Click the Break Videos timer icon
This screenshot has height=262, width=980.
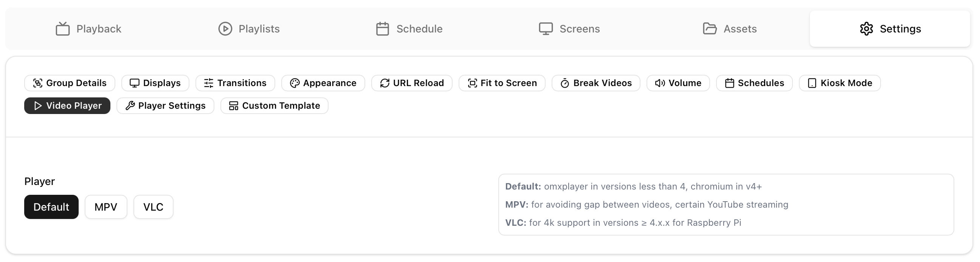[564, 83]
